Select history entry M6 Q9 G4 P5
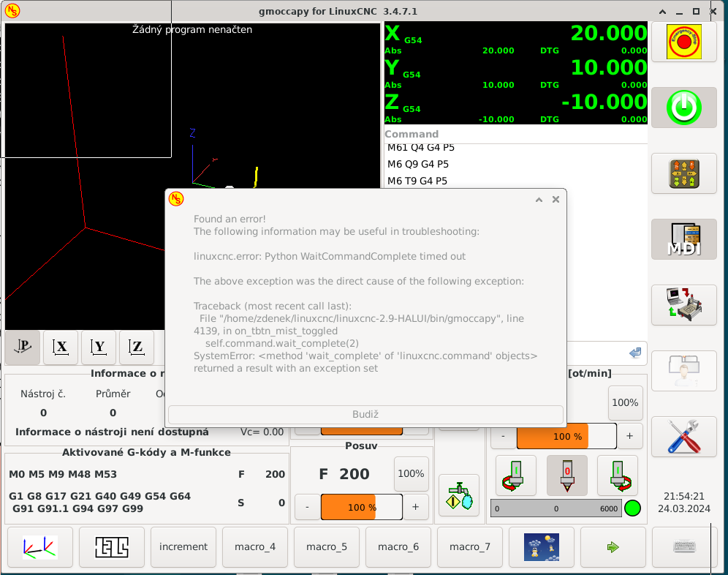Image resolution: width=728 pixels, height=575 pixels. click(516, 164)
